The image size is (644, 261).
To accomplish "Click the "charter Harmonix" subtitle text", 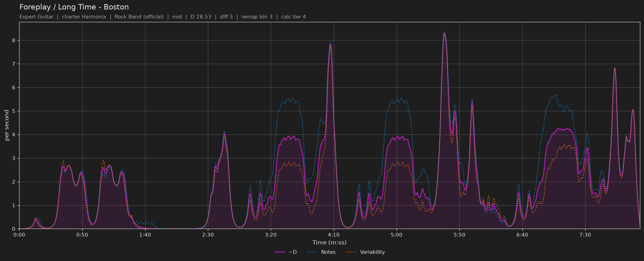I will point(84,17).
